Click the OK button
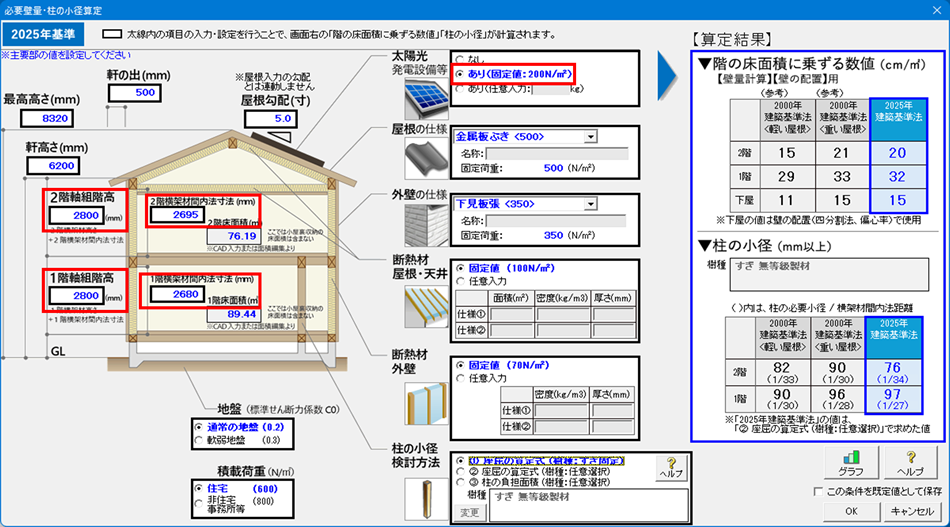Screen dimensions: 950x527 click(851, 511)
